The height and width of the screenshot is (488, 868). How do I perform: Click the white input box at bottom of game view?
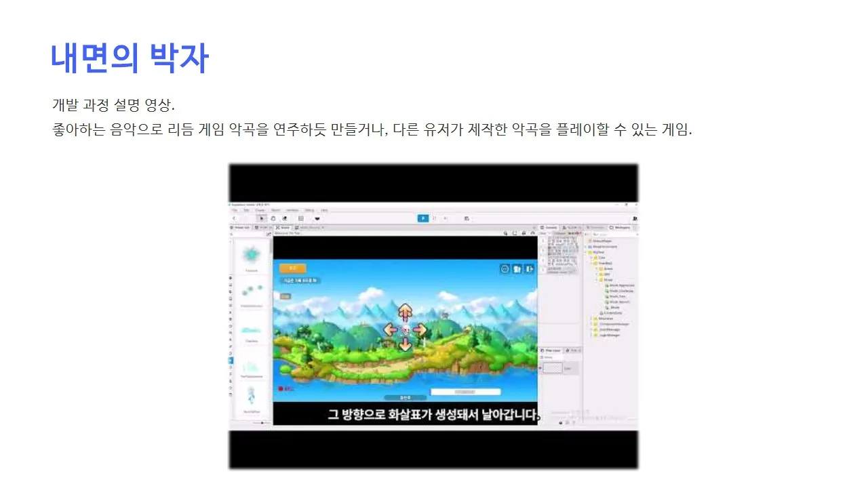click(466, 392)
